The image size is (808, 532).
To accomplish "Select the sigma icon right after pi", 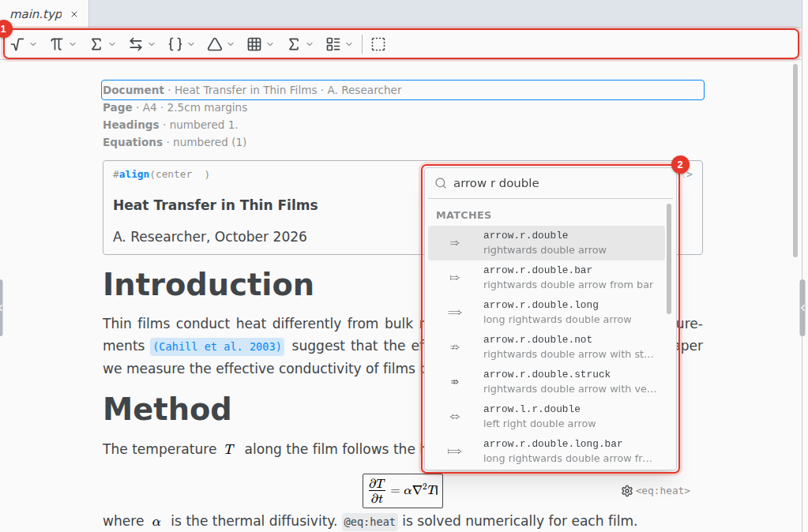I will tap(96, 44).
